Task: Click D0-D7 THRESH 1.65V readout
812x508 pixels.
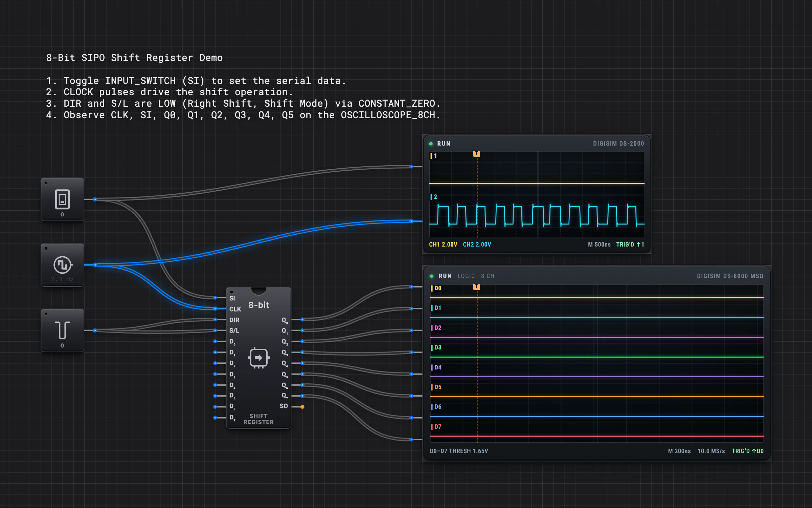Action: point(459,451)
